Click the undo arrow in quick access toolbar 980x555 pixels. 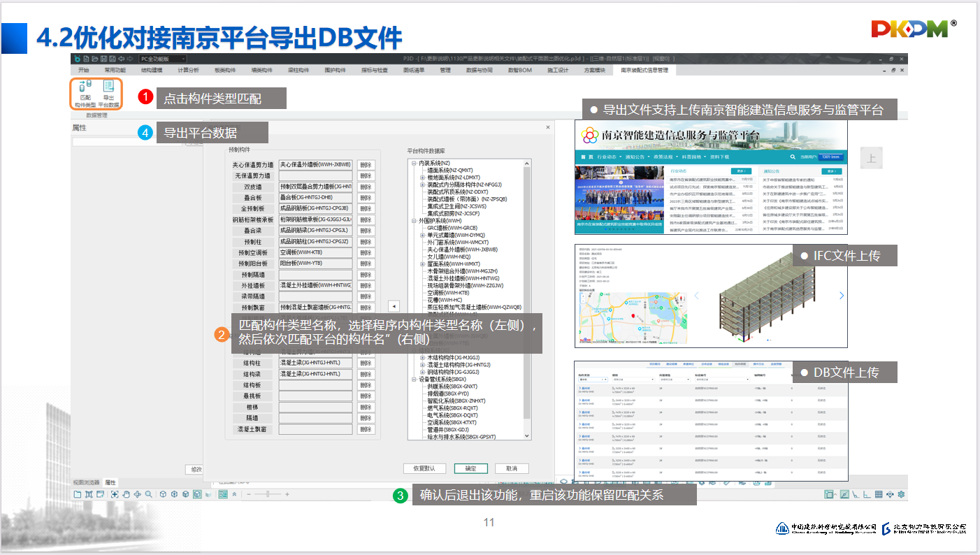click(x=121, y=59)
